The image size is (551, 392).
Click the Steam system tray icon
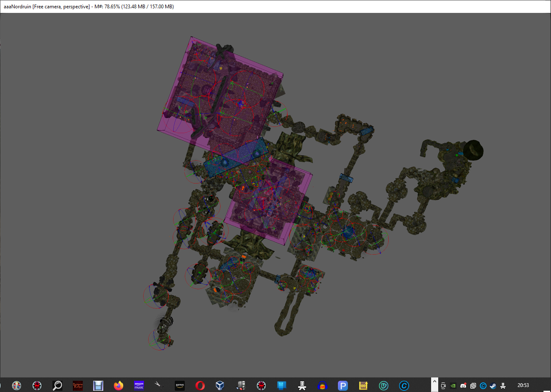click(493, 386)
